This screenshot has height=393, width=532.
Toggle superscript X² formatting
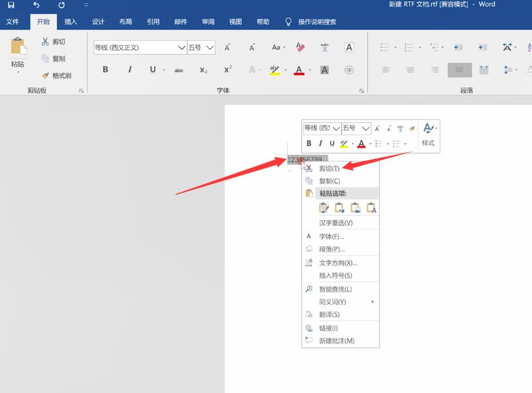[x=227, y=69]
